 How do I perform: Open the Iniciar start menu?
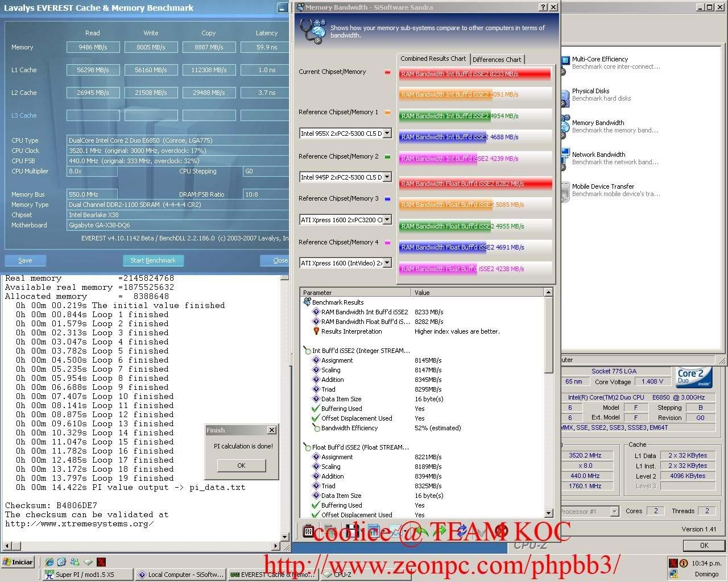click(18, 562)
